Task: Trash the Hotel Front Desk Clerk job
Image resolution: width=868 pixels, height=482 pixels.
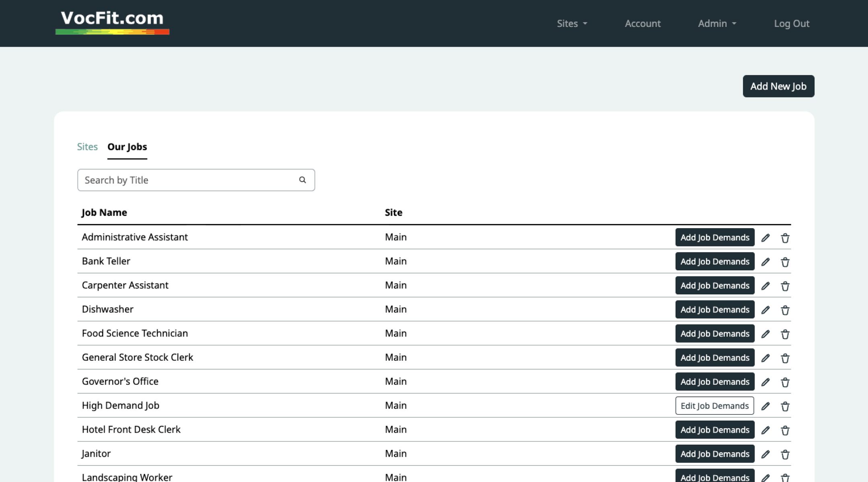Action: (x=785, y=431)
